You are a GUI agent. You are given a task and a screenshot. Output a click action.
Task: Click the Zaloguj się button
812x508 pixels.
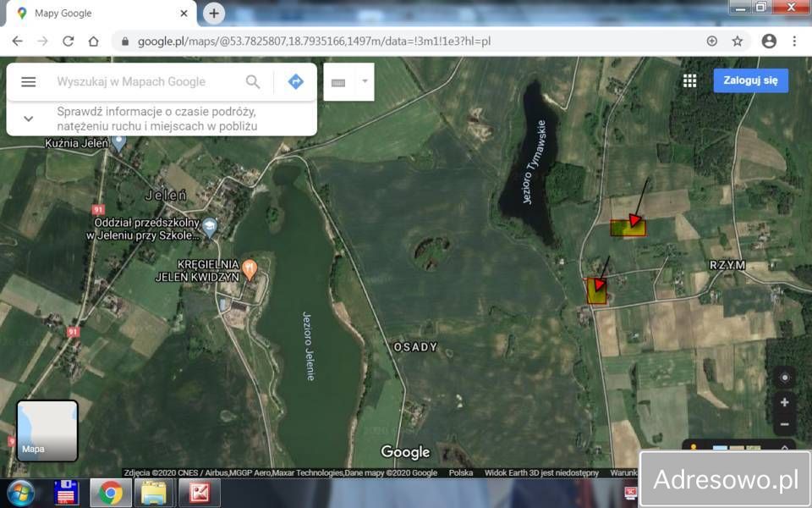tap(750, 80)
